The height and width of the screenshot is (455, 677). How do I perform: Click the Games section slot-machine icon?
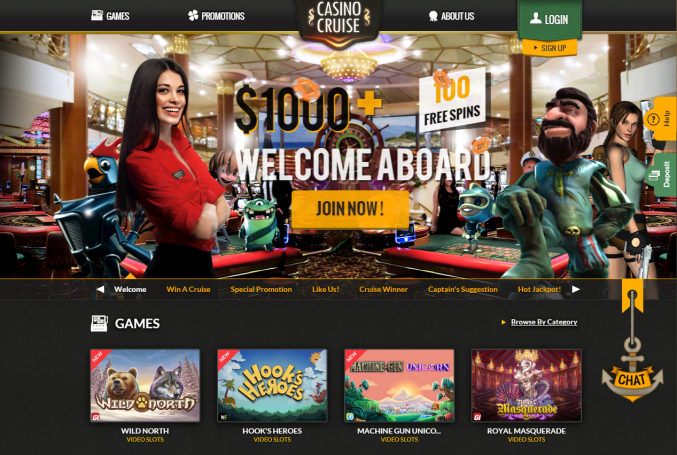click(x=99, y=323)
